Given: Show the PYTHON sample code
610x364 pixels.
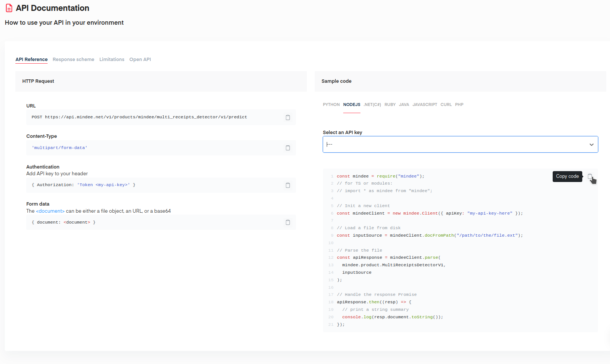Looking at the screenshot, I should 331,105.
